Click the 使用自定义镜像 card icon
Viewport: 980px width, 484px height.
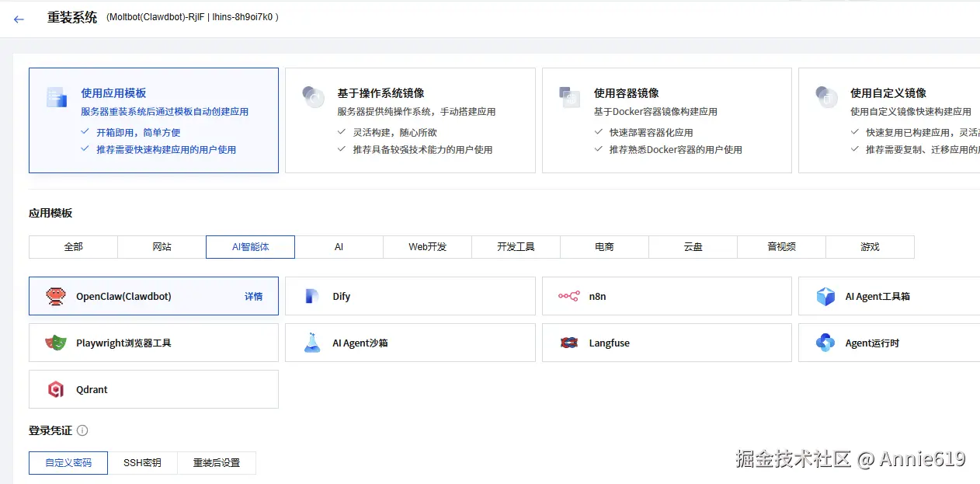pos(826,97)
